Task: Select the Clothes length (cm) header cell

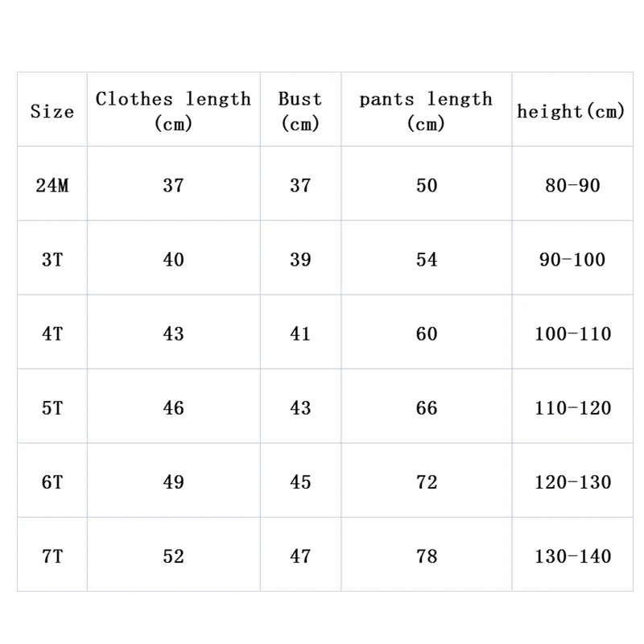Action: click(173, 110)
